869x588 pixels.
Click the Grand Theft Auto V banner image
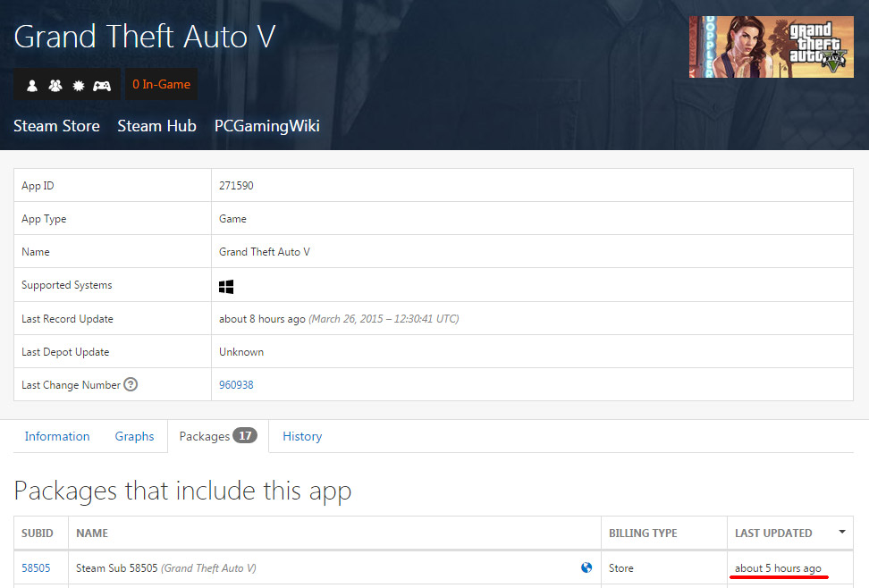point(771,46)
